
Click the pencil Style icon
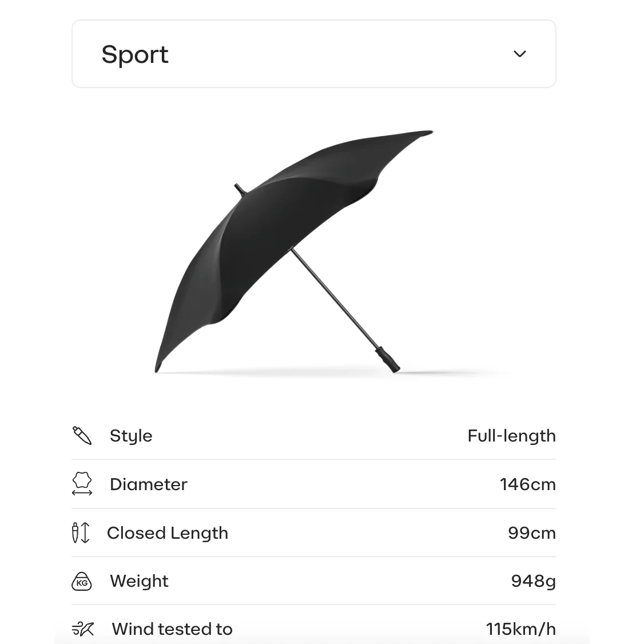pos(82,435)
